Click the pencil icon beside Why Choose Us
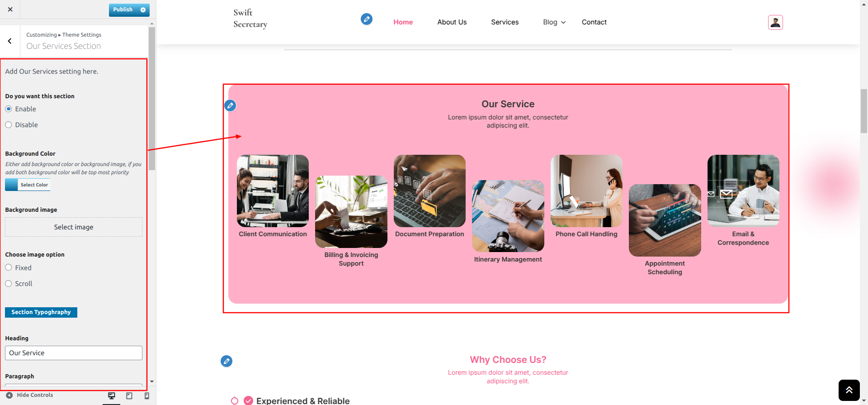 tap(226, 361)
